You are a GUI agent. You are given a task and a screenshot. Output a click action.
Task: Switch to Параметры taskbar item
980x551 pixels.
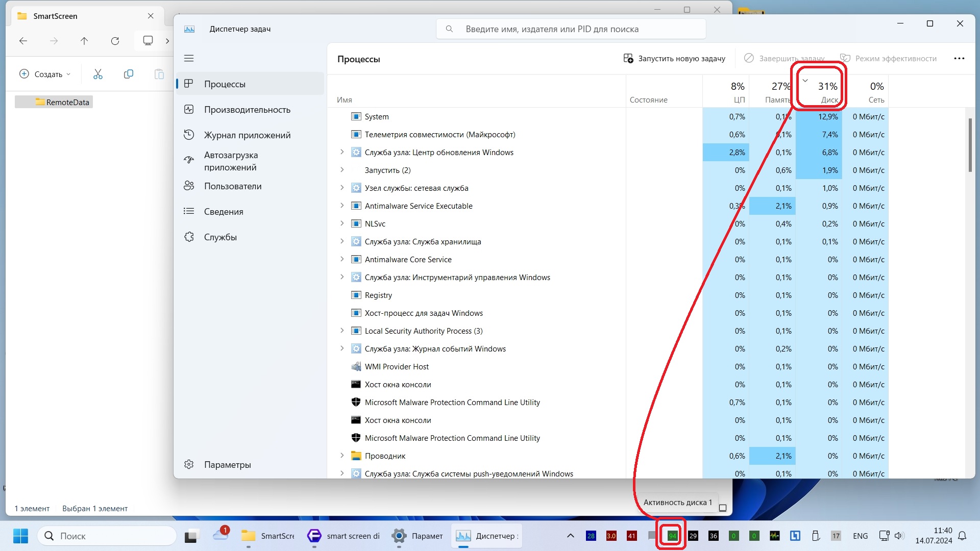418,536
